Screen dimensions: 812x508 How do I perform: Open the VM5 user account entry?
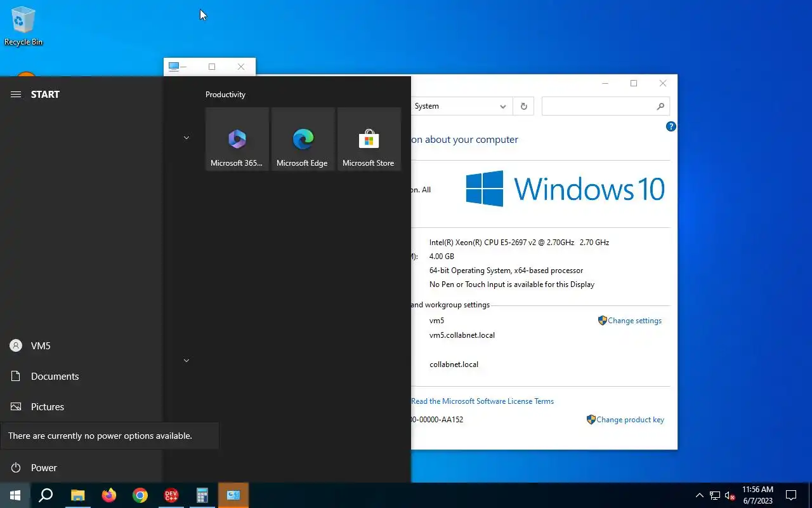[x=81, y=345]
